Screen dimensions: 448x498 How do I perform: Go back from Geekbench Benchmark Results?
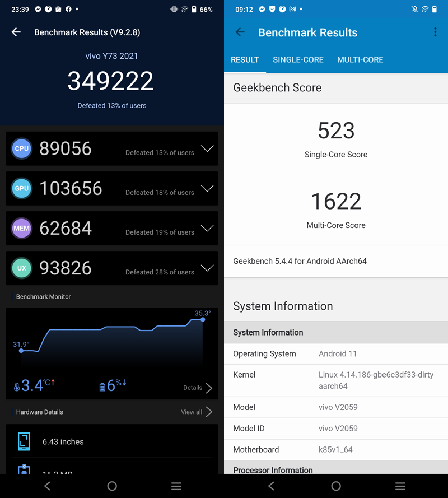point(240,32)
